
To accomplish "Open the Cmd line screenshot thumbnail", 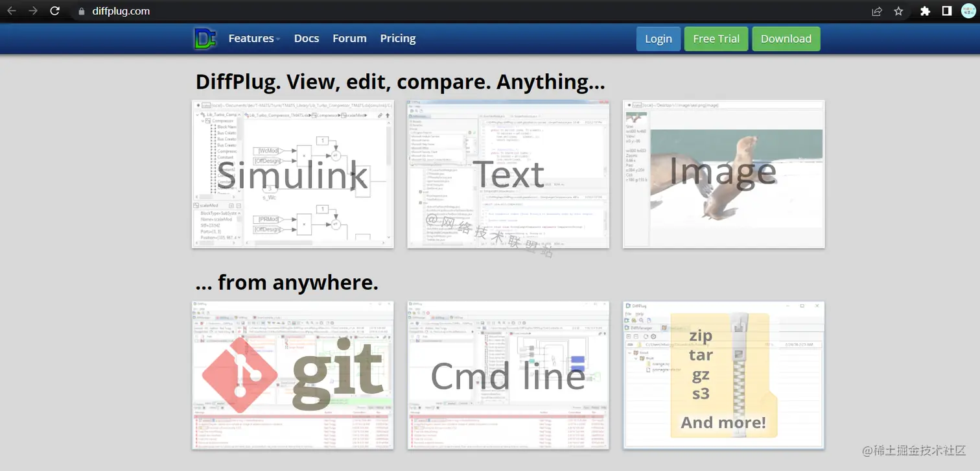I will tap(508, 375).
